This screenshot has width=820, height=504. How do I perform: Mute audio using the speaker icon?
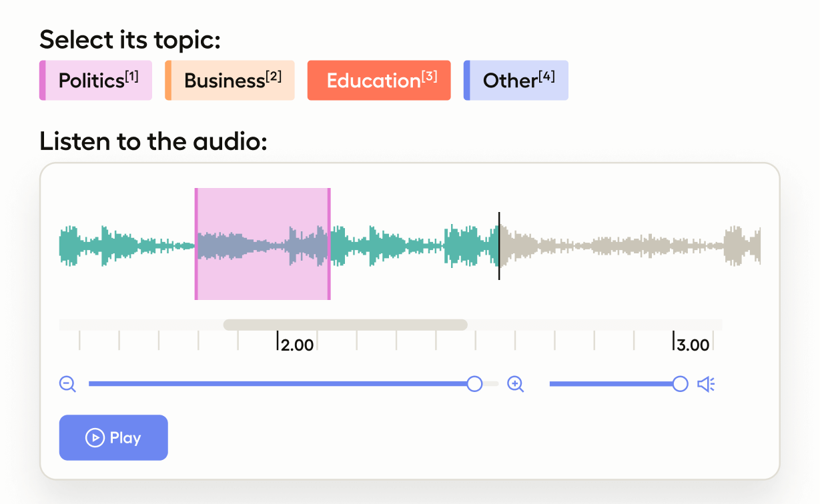tap(706, 384)
